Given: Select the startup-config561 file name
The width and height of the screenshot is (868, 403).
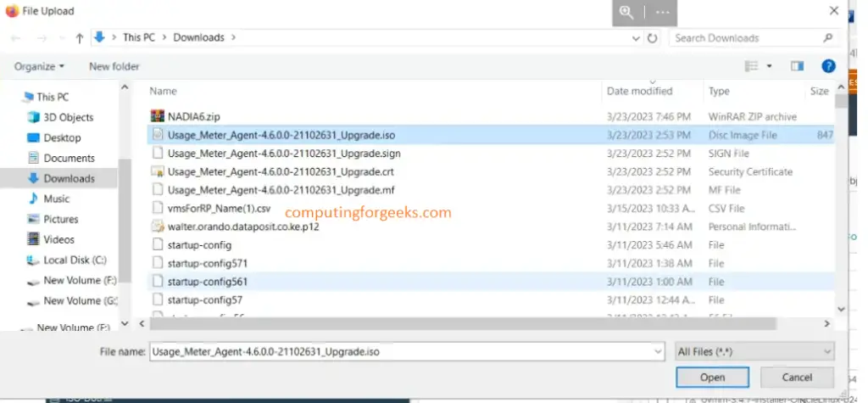Looking at the screenshot, I should click(208, 282).
